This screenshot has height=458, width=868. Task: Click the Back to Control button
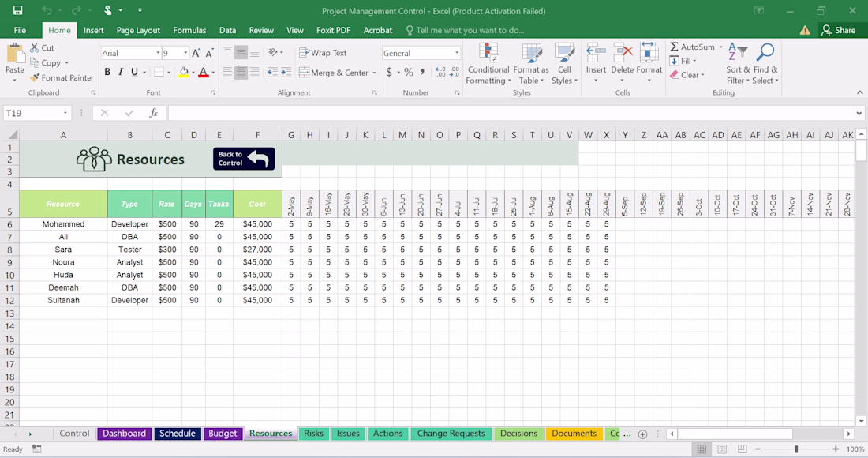pyautogui.click(x=244, y=159)
